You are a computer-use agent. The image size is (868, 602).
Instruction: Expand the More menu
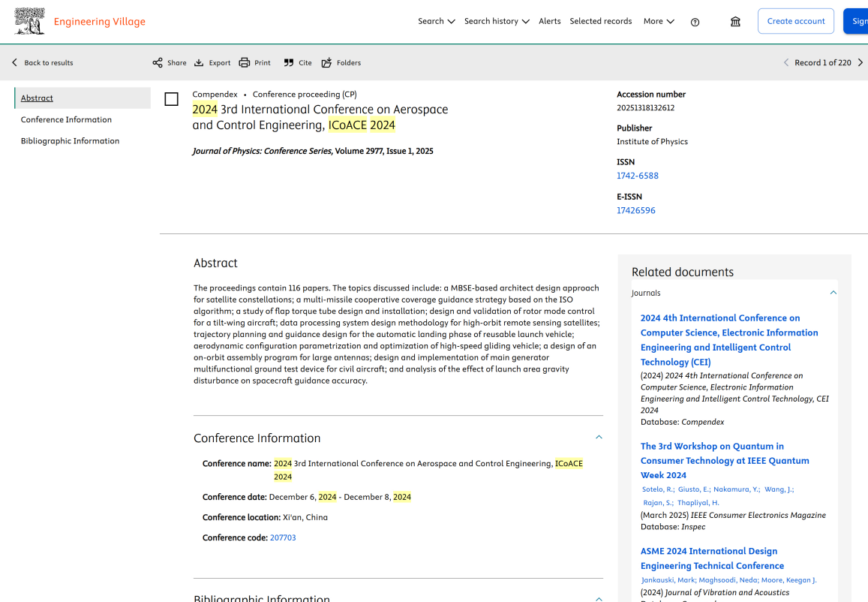tap(659, 21)
